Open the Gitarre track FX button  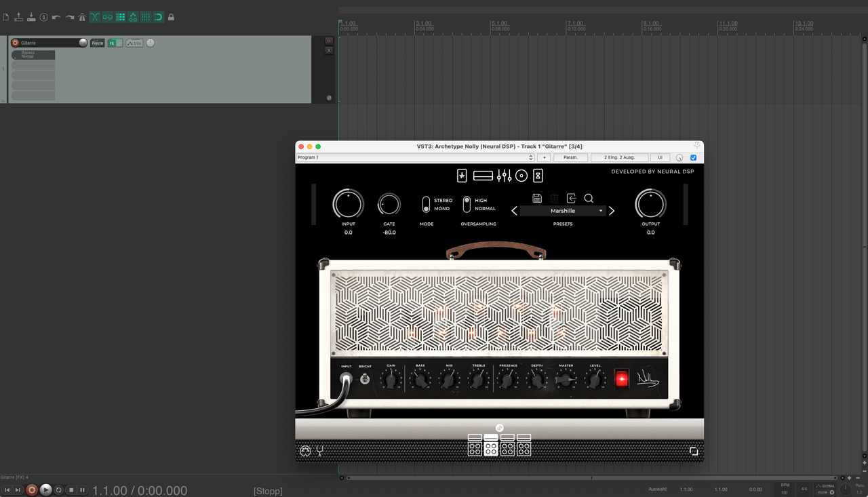112,43
